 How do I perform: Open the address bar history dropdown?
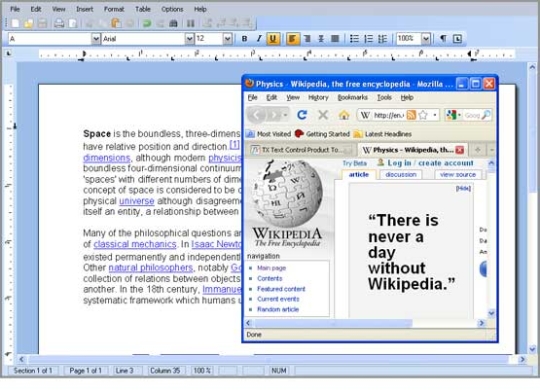435,115
